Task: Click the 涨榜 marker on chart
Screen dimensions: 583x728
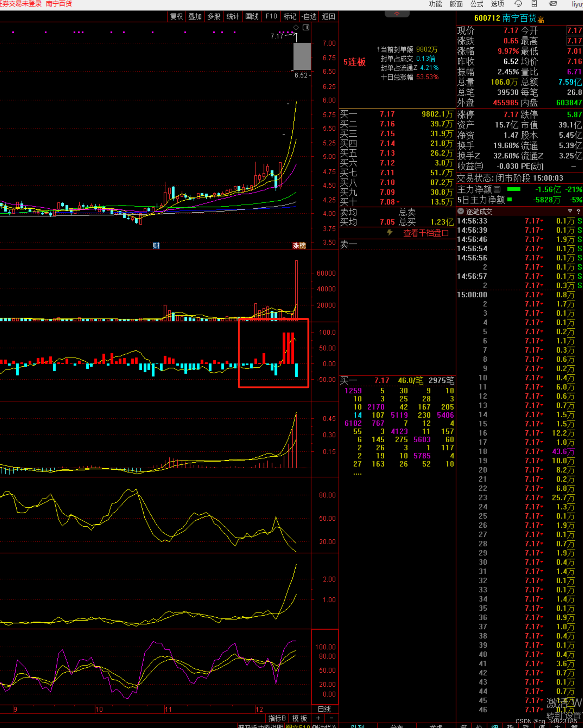Action: pyautogui.click(x=299, y=246)
